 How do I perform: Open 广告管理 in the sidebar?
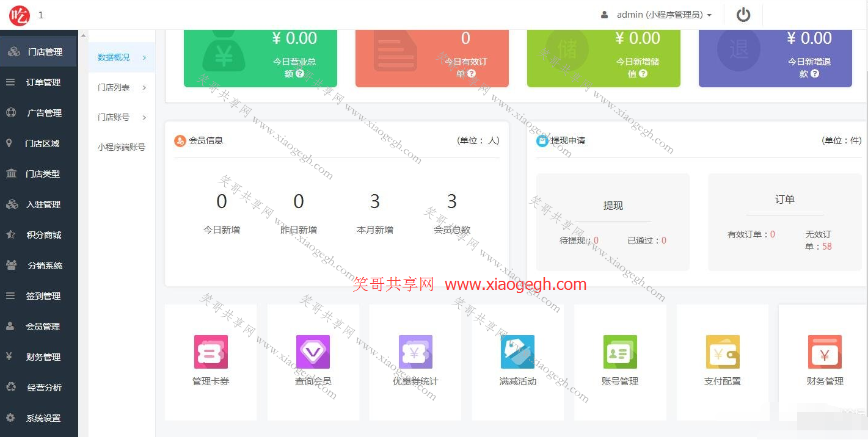click(x=38, y=113)
